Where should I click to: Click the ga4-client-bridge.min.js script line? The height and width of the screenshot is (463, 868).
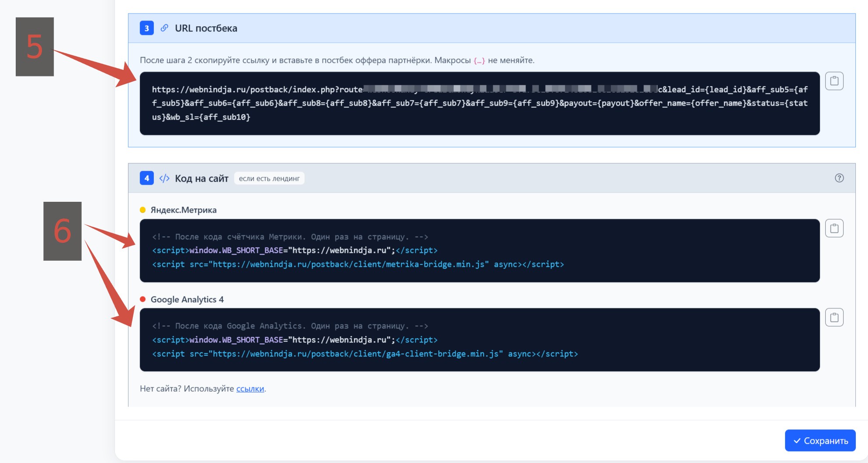pyautogui.click(x=365, y=354)
